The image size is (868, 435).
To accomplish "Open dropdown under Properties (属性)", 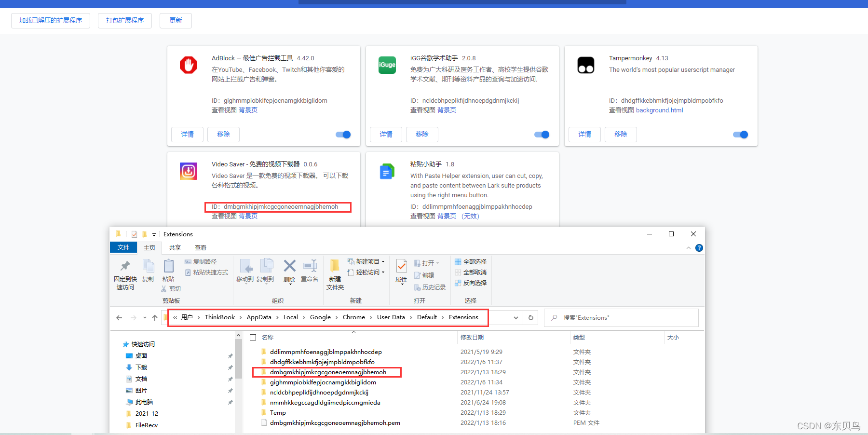I will [x=402, y=284].
